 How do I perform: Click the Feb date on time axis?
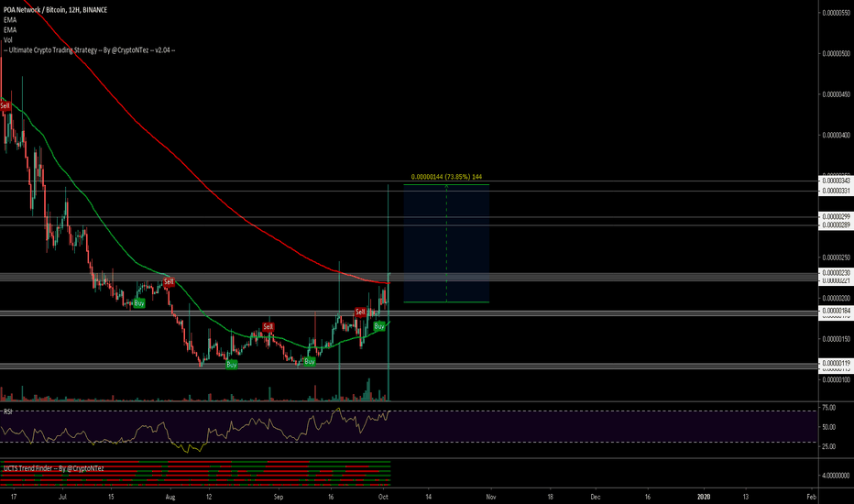tap(811, 497)
